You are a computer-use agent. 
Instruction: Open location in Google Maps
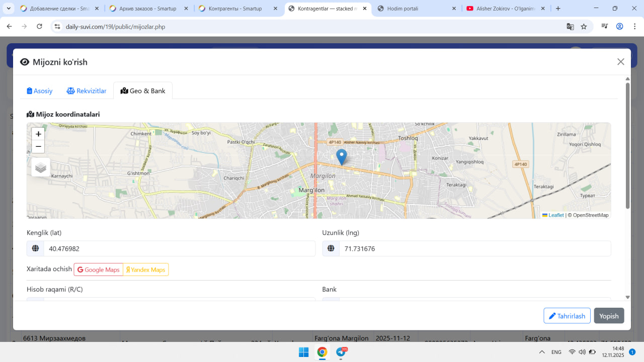(x=99, y=269)
